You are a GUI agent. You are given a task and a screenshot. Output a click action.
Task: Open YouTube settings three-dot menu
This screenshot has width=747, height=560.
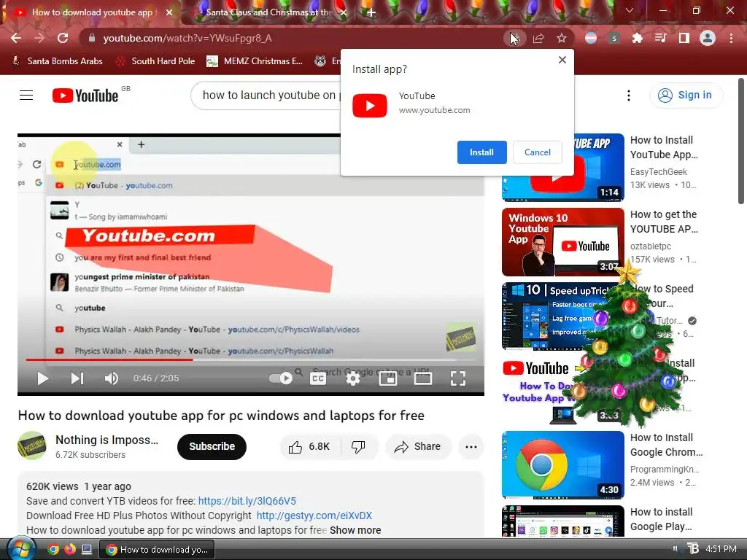tap(629, 96)
